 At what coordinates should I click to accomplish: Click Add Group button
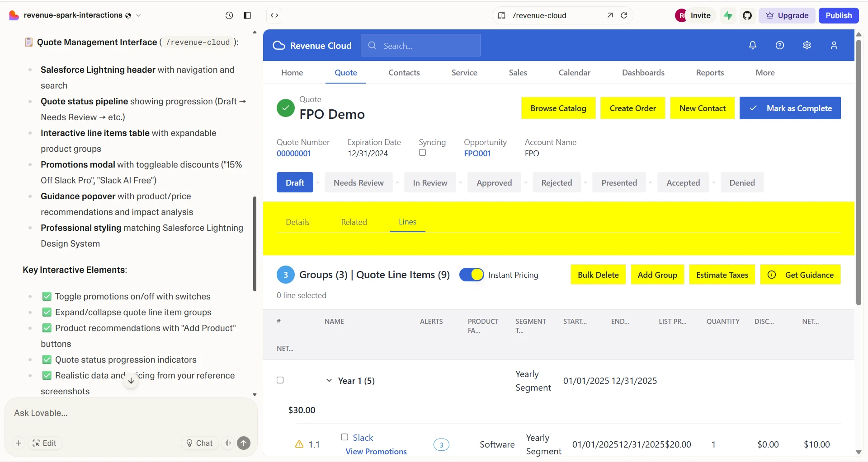[x=657, y=275]
